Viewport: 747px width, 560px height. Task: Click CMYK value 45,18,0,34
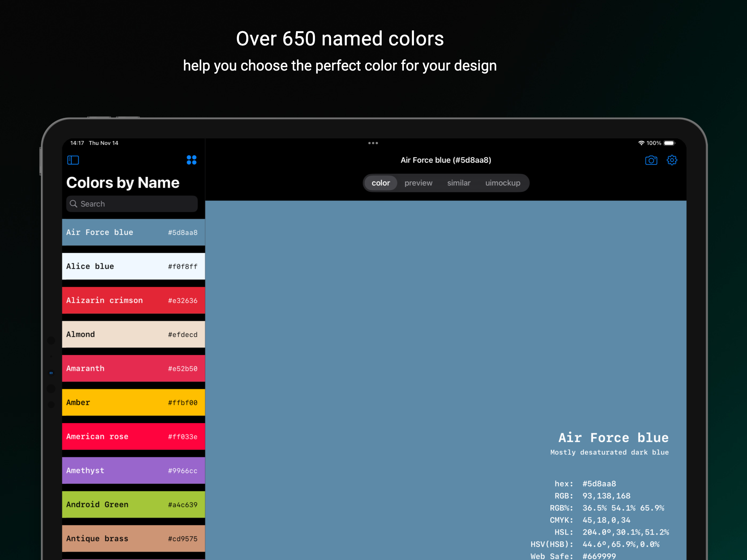[x=606, y=520]
